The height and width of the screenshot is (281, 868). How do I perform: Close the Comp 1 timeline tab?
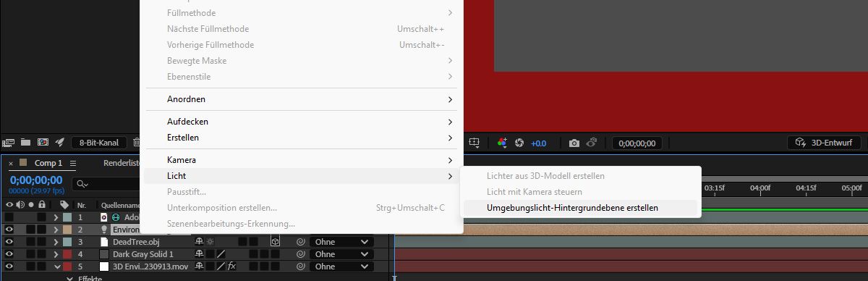[x=11, y=164]
